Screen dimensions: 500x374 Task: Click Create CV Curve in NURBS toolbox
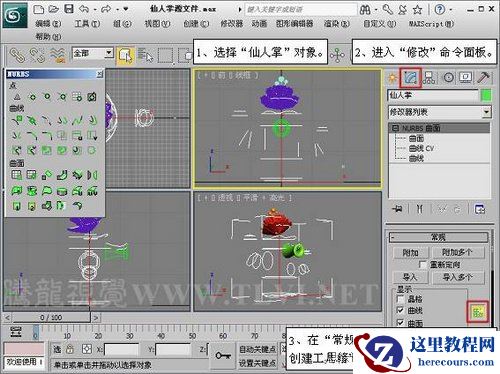tap(17, 120)
